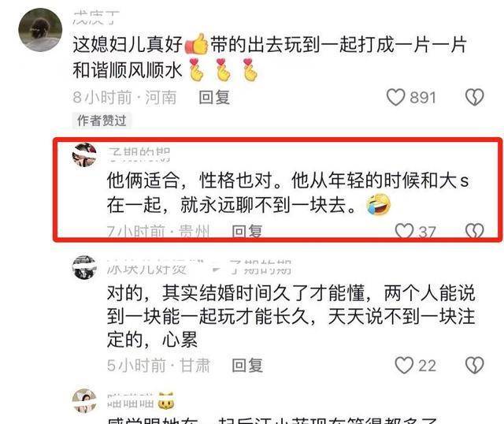Tap the 作者赞过 tag

click(102, 121)
